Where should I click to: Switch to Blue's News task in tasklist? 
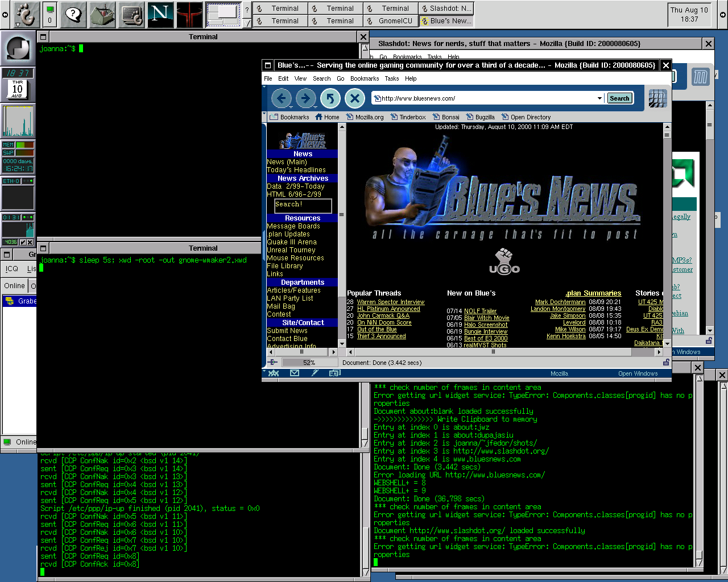pos(445,21)
